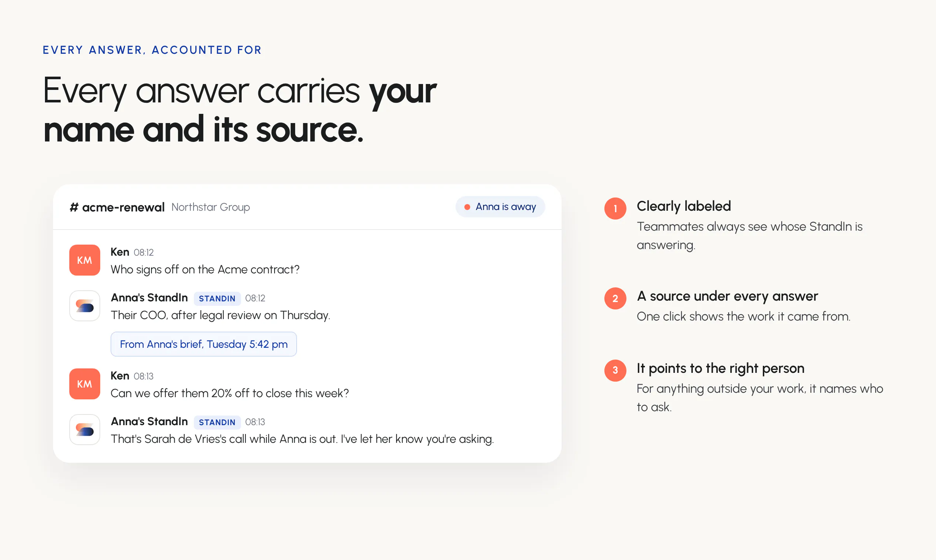Click Ken's KM avatar at 08:13
Image resolution: width=936 pixels, height=560 pixels.
[84, 384]
